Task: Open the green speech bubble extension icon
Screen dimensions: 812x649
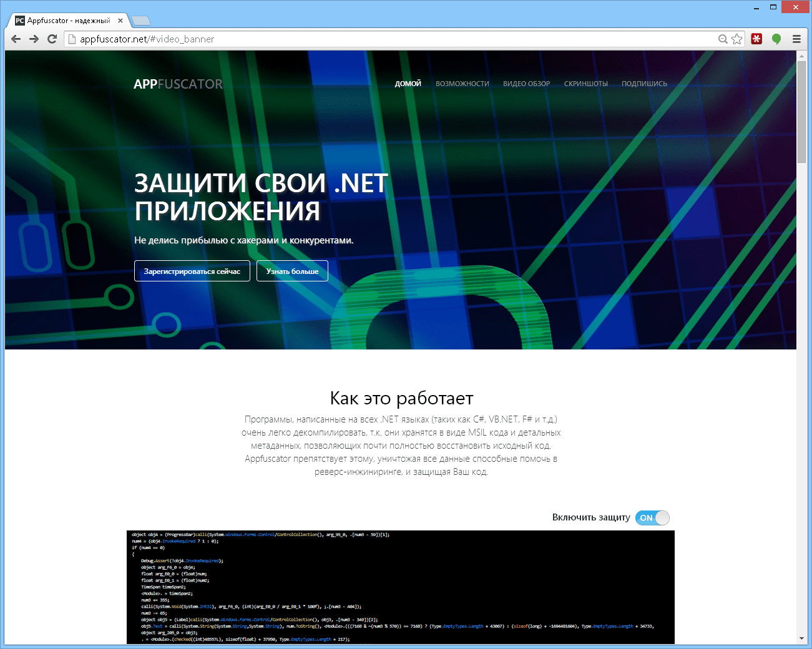Action: click(x=776, y=39)
